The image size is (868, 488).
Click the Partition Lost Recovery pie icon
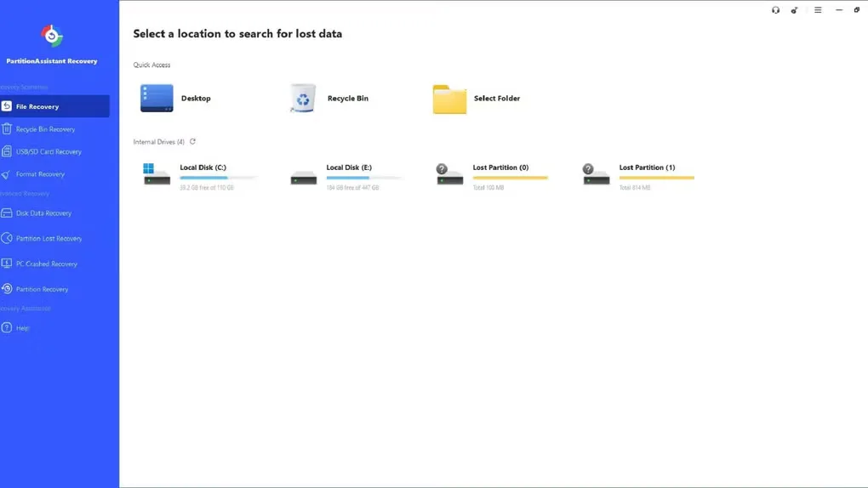(7, 238)
